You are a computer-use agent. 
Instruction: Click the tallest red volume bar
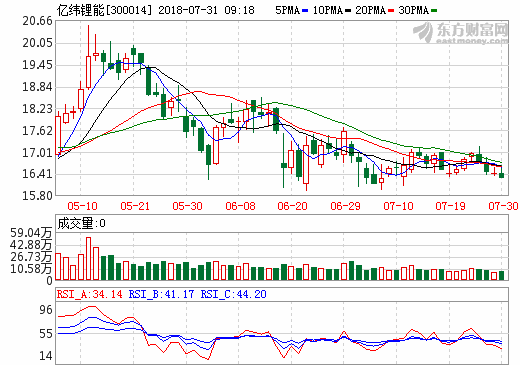coord(88,258)
